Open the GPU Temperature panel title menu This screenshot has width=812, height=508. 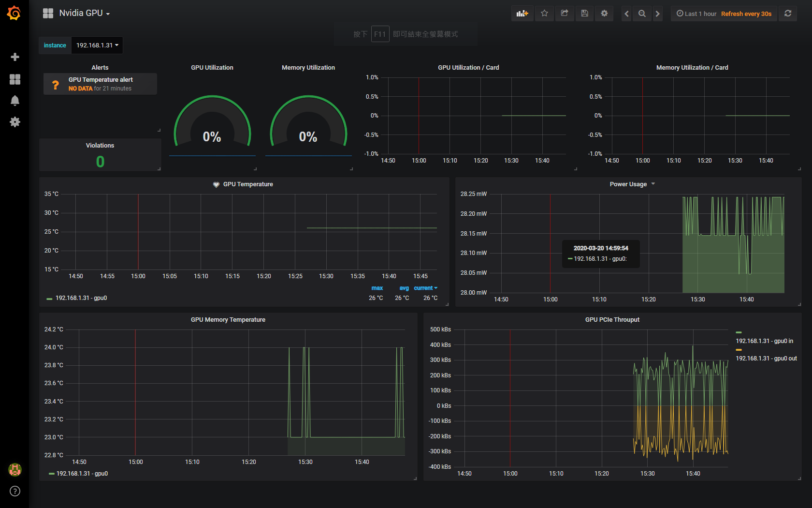click(248, 184)
